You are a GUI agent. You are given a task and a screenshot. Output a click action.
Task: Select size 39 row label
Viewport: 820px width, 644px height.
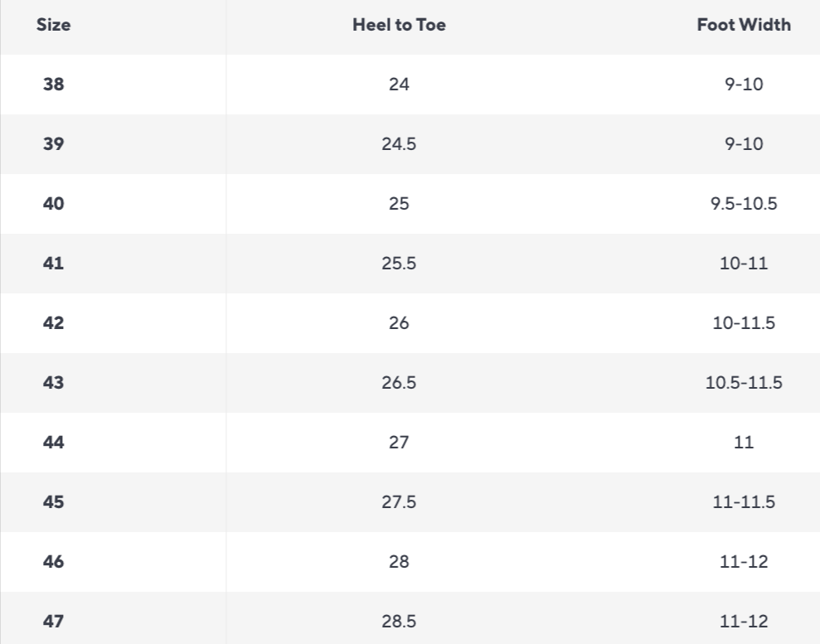point(54,144)
